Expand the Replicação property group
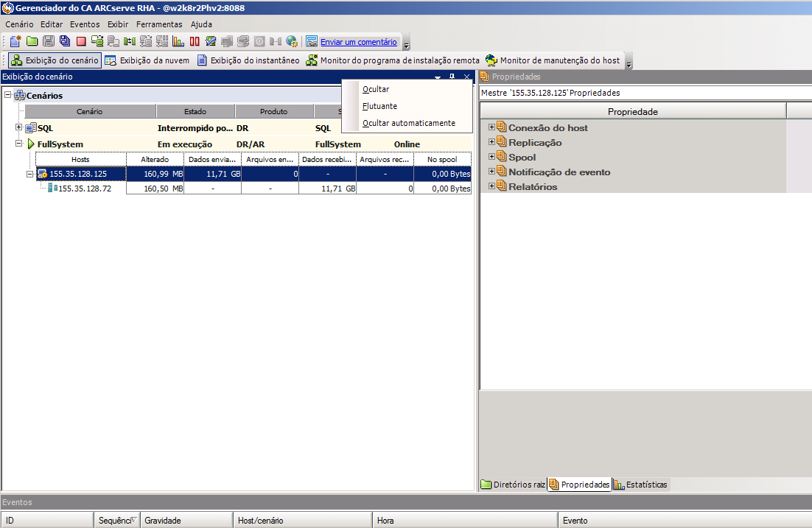Image resolution: width=812 pixels, height=528 pixels. tap(491, 142)
